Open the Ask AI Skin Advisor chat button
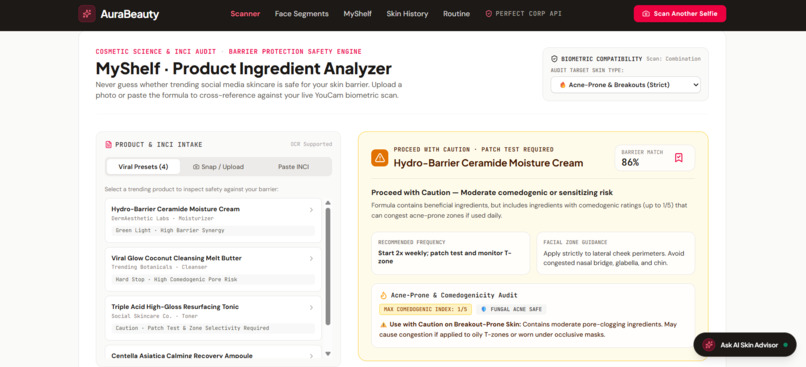The width and height of the screenshot is (806, 367). [x=745, y=345]
